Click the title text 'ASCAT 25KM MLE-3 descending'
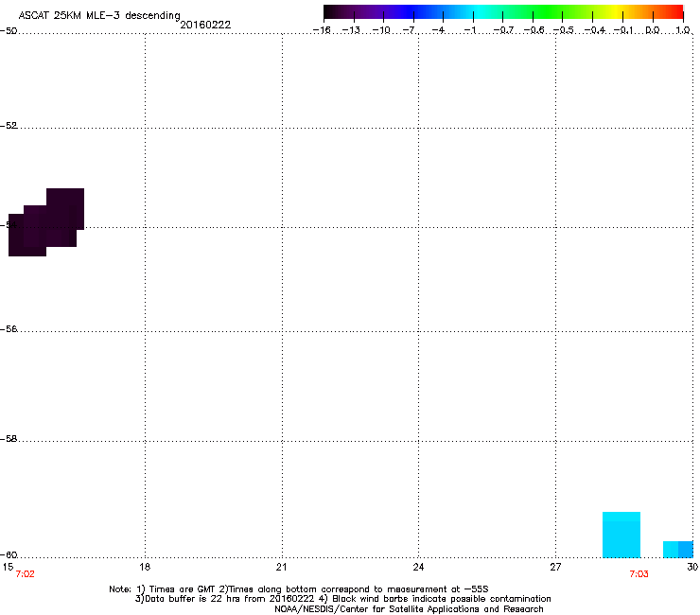The height and width of the screenshot is (615, 700). (99, 15)
